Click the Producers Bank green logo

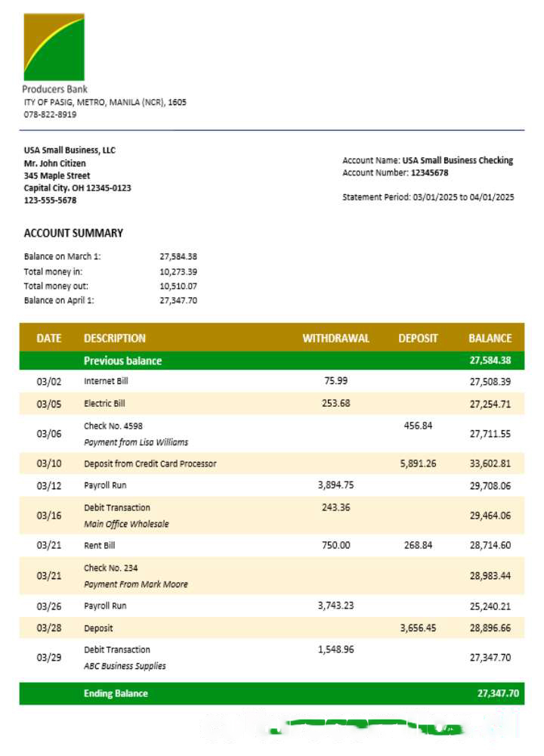click(x=54, y=47)
